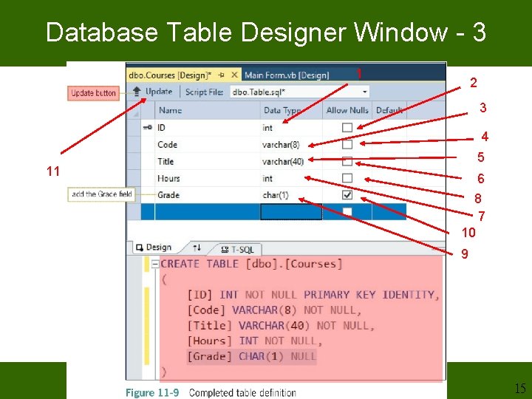Viewport: 532px width, 399px height.
Task: Collapse the CREATE TABLE code block
Action: 155,264
